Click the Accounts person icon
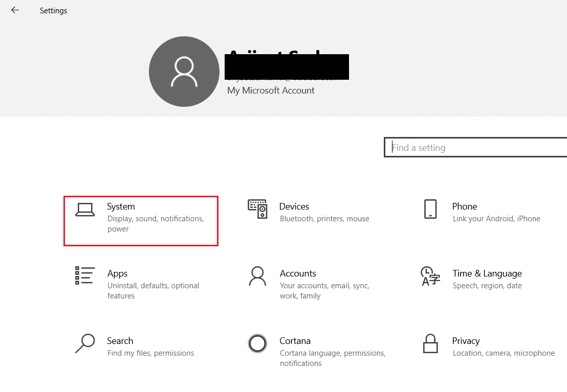This screenshot has height=392, width=567. [257, 275]
